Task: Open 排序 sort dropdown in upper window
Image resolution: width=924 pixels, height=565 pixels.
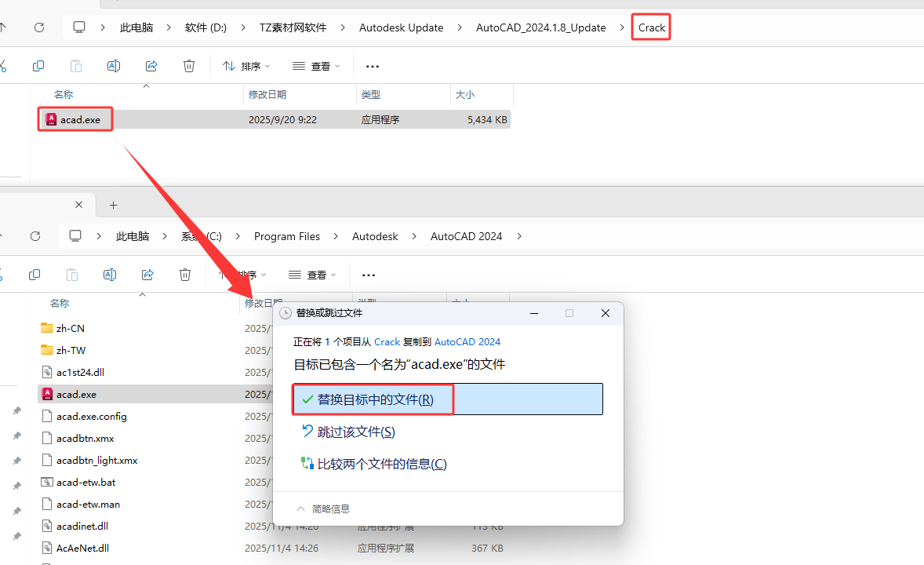Action: pyautogui.click(x=246, y=66)
